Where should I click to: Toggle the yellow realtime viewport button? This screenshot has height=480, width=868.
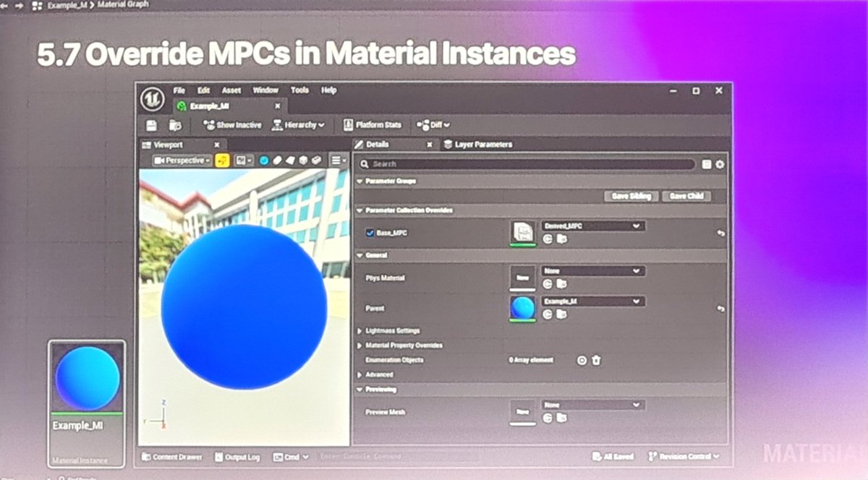(x=222, y=160)
